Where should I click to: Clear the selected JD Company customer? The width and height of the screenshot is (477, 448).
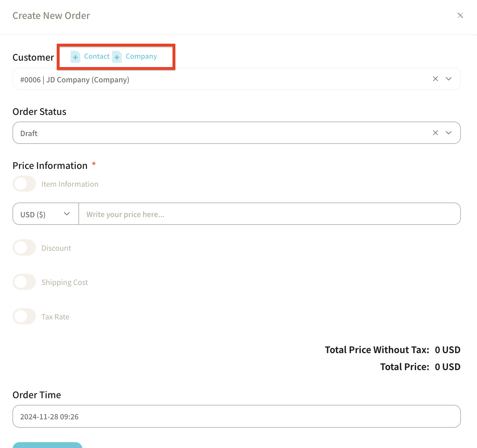tap(435, 79)
